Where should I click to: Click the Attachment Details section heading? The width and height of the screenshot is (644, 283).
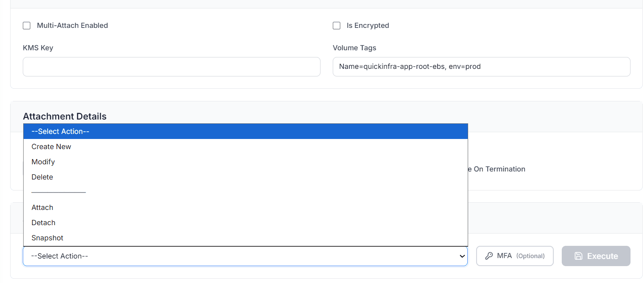(65, 116)
